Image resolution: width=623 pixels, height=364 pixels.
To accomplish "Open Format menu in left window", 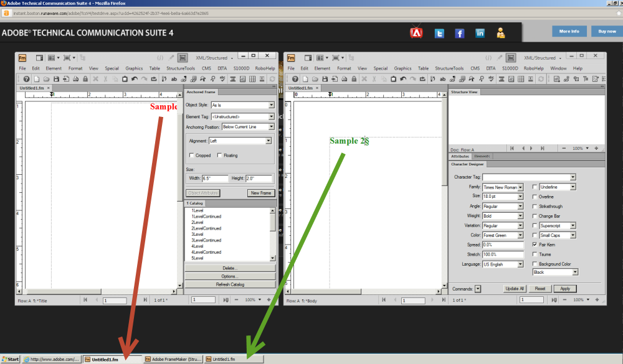I will point(75,68).
